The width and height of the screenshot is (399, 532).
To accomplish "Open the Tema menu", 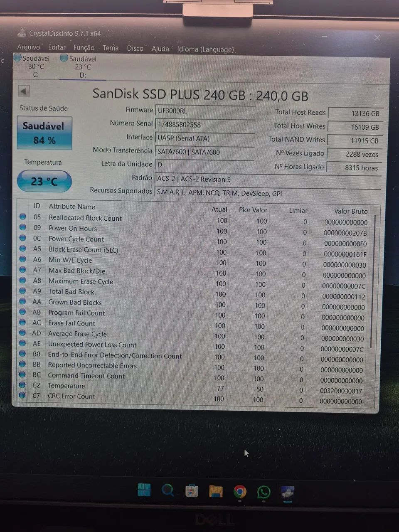I will pos(110,48).
